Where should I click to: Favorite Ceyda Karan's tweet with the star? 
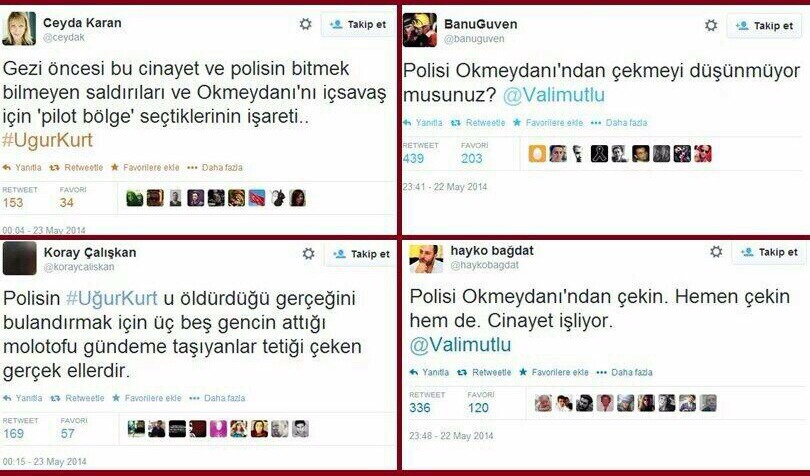point(145,167)
